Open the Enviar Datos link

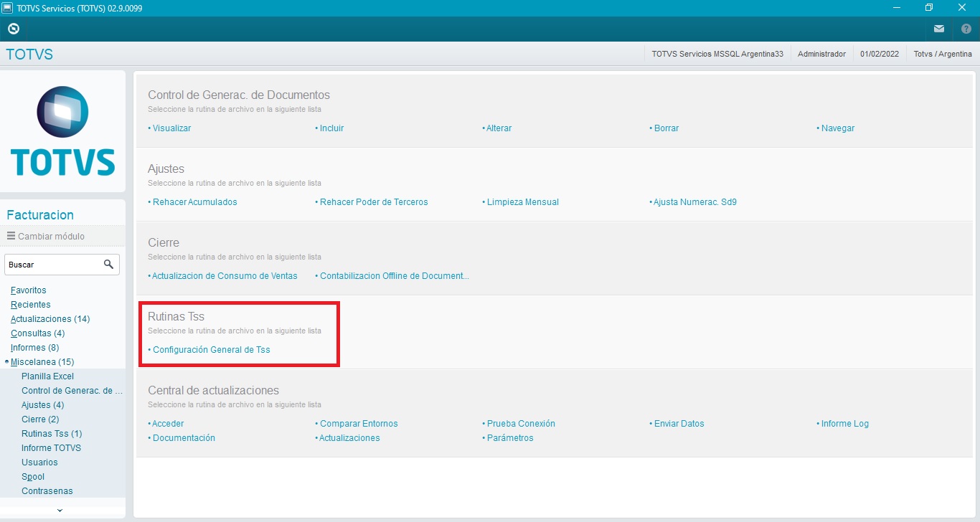tap(679, 424)
